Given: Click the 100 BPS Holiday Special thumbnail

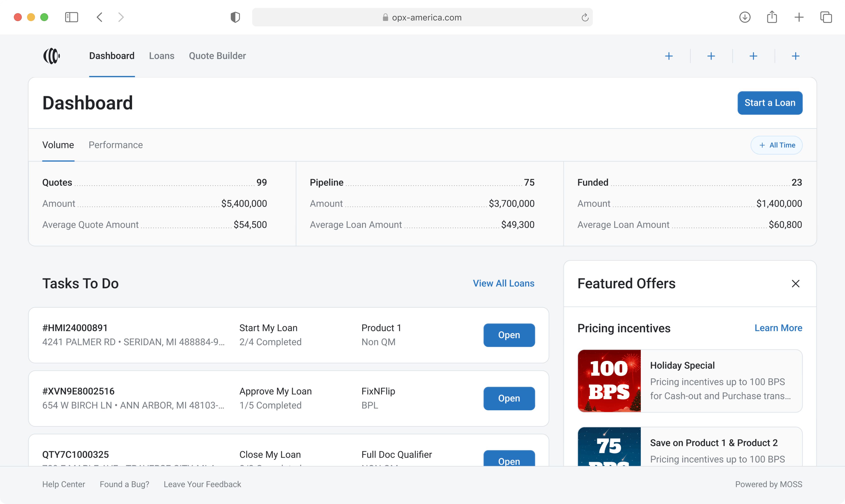Looking at the screenshot, I should click(609, 381).
